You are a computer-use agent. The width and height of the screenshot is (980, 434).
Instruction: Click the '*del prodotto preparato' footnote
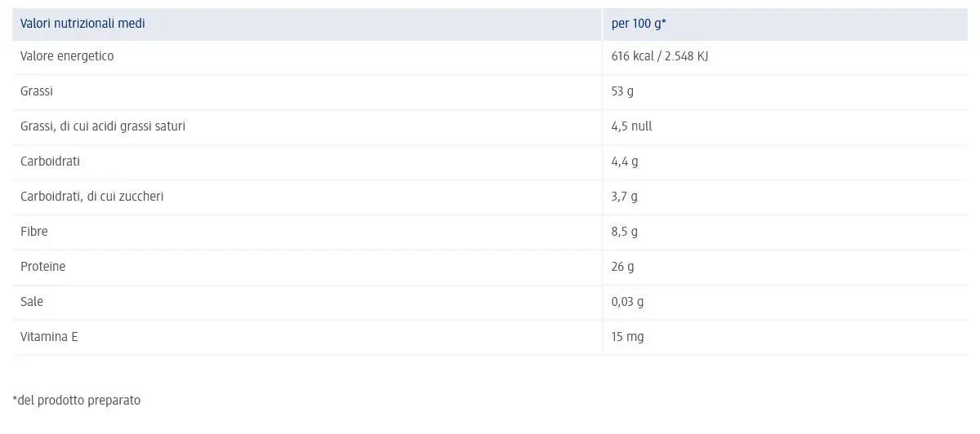77,401
